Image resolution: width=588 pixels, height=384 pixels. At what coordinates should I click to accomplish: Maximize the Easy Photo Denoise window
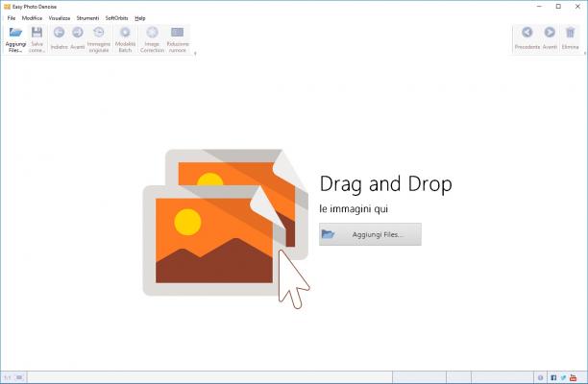point(558,7)
